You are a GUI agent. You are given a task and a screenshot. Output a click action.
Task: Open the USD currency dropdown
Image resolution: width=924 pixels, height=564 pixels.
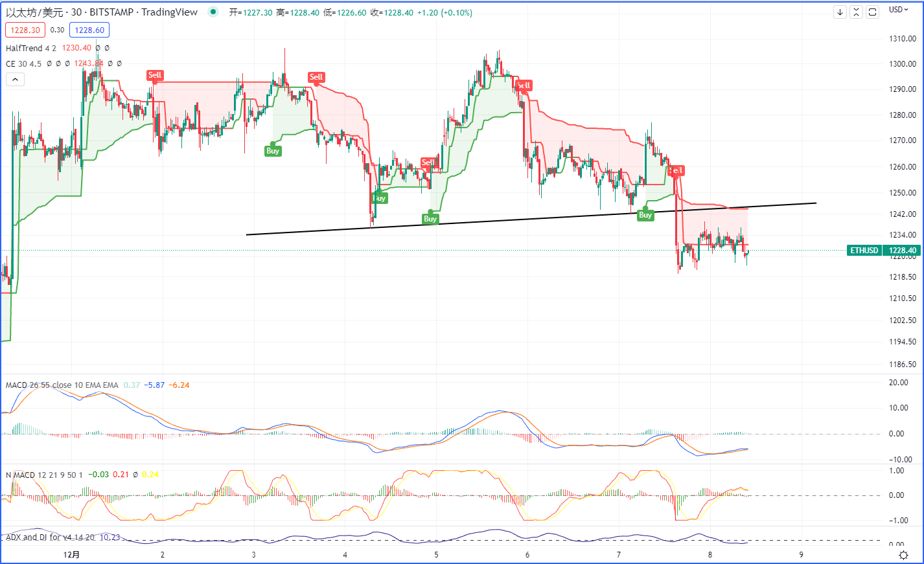(898, 10)
